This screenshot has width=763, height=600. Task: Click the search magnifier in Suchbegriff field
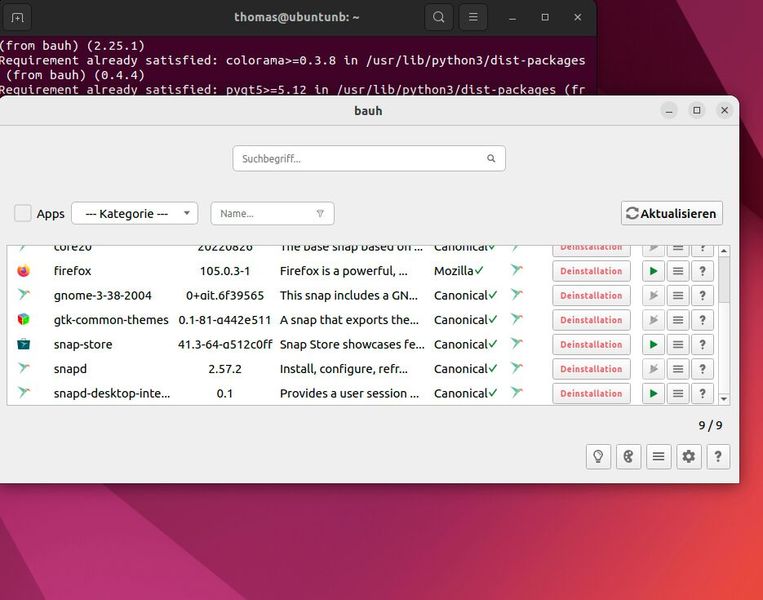point(491,158)
